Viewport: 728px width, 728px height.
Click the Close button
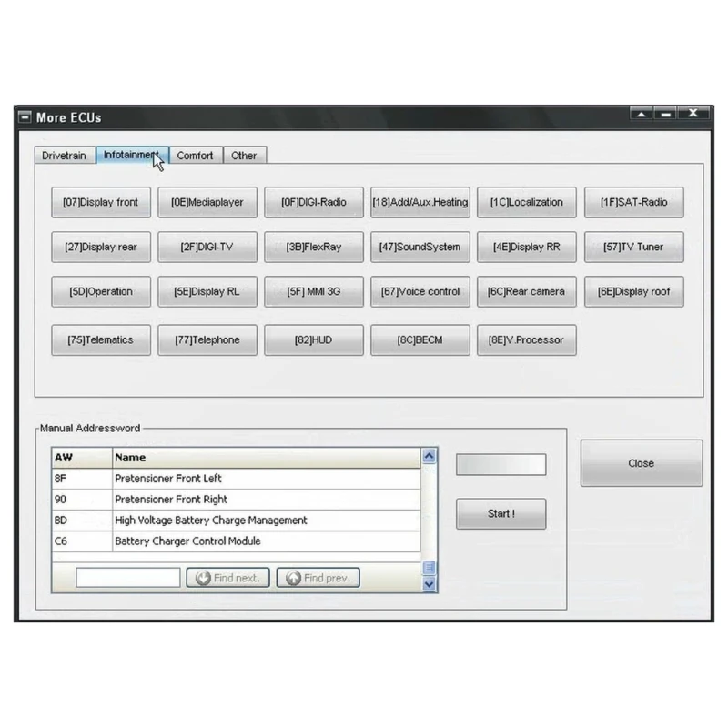642,463
